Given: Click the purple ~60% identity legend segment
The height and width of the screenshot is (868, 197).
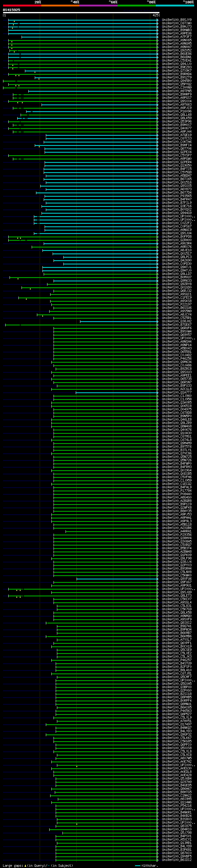Looking at the screenshot, I should (x=99, y=6).
